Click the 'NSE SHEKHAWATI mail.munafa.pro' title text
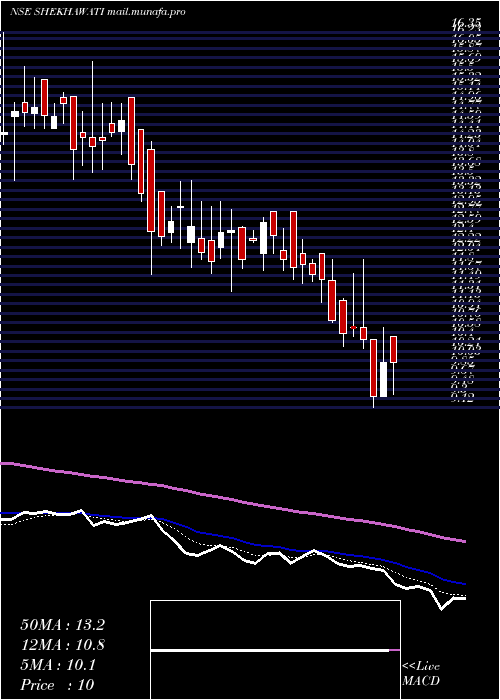 click(x=98, y=12)
